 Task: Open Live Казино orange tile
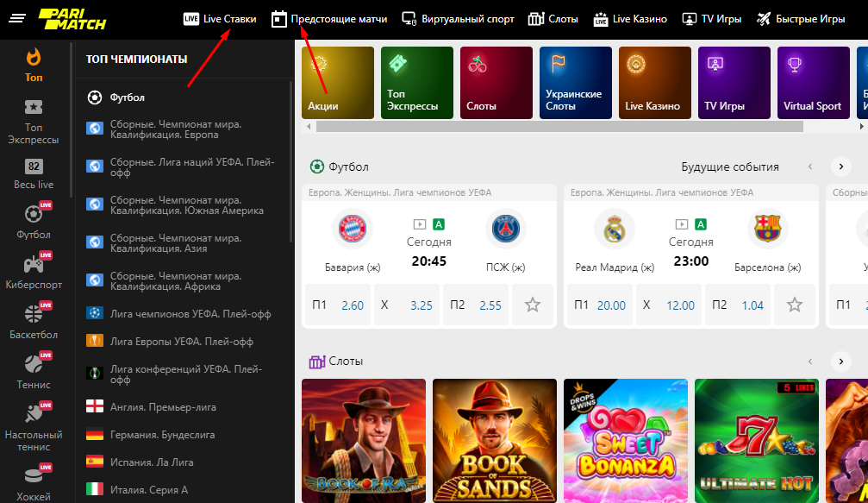pos(655,83)
